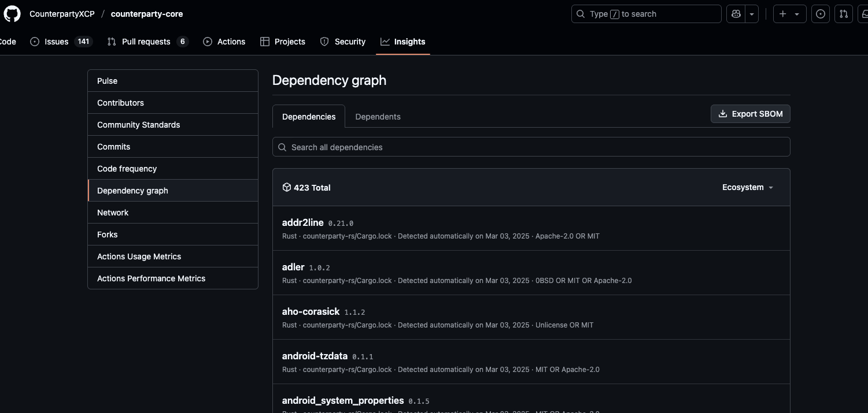868x413 pixels.
Task: Click the adler version 1.0.2
Action: 319,267
